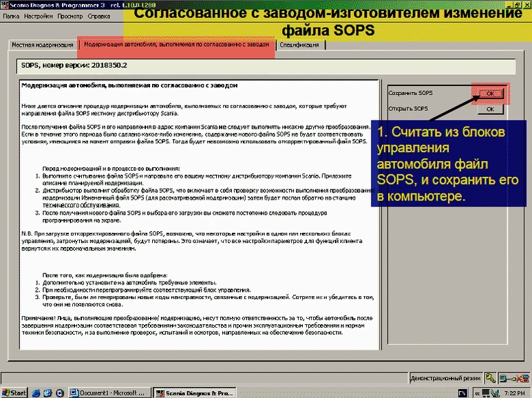Click the key icon in status bar
The height and width of the screenshot is (398, 532).
(491, 378)
